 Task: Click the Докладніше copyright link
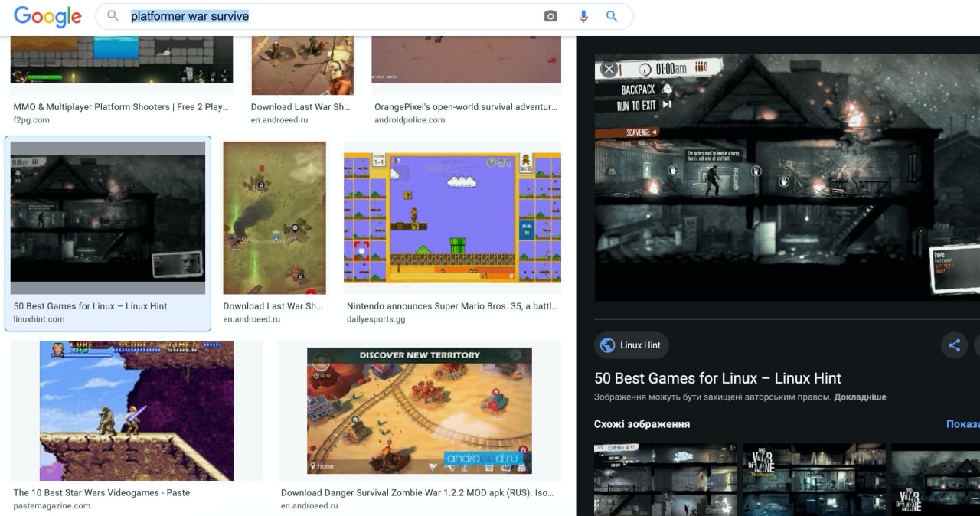[861, 397]
